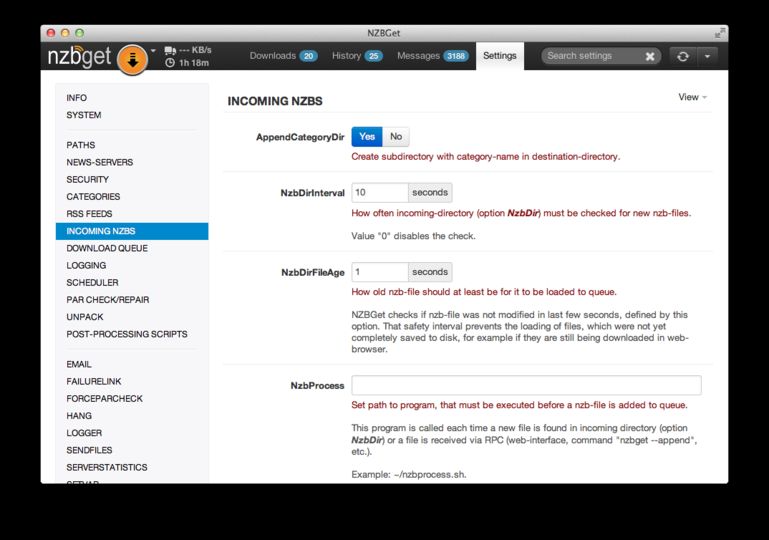Open SERVERSTATISTICS script settings

pyautogui.click(x=107, y=467)
